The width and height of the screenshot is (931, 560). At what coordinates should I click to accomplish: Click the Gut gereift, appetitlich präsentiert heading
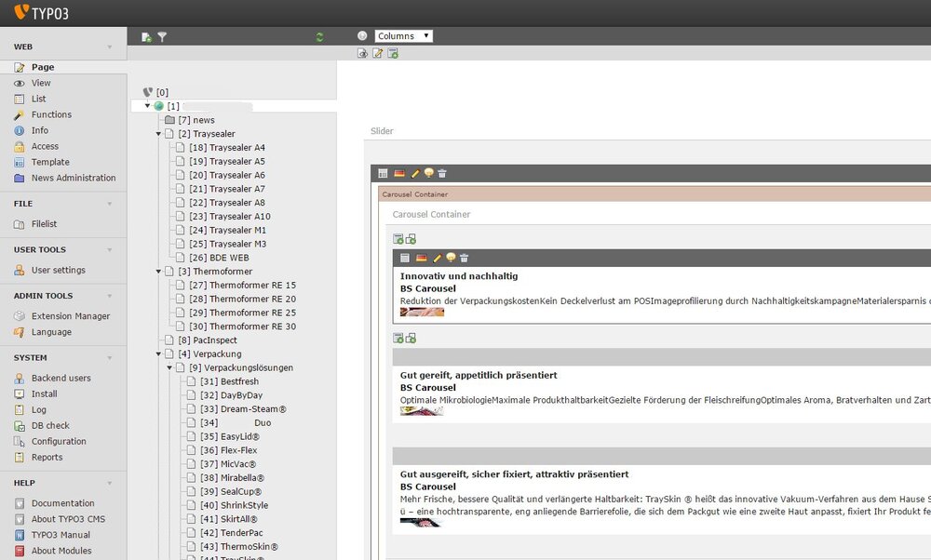(479, 376)
